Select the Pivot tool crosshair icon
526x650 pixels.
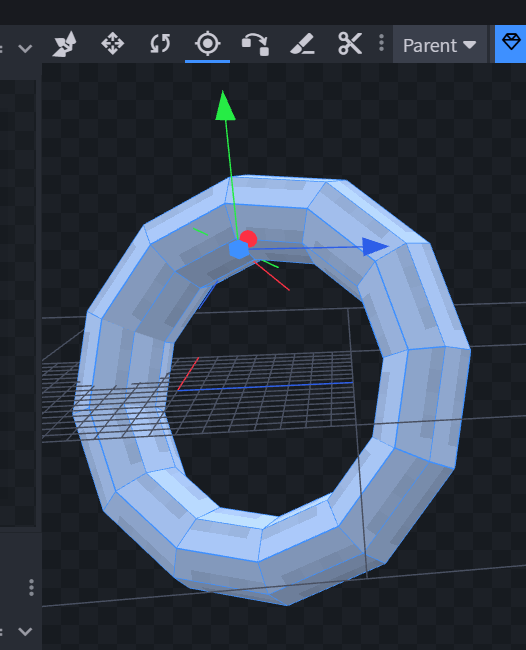208,44
